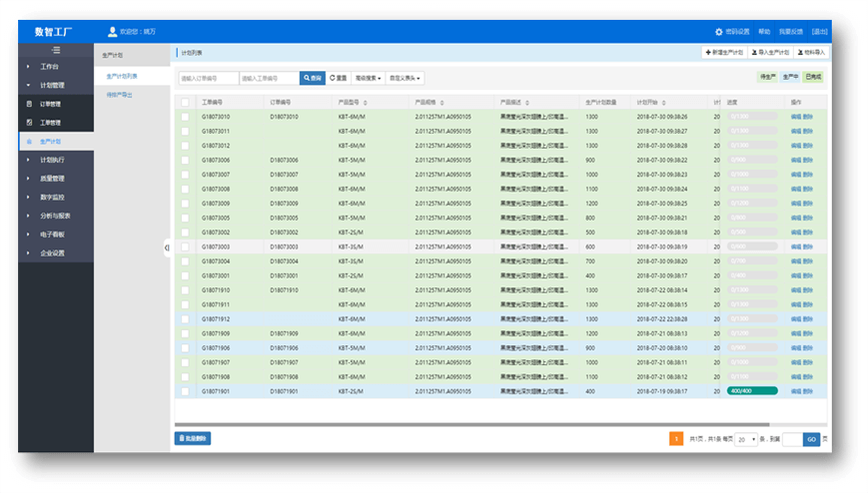Click the sort icon on the 产品型号 column
The width and height of the screenshot is (868, 493).
pyautogui.click(x=366, y=103)
